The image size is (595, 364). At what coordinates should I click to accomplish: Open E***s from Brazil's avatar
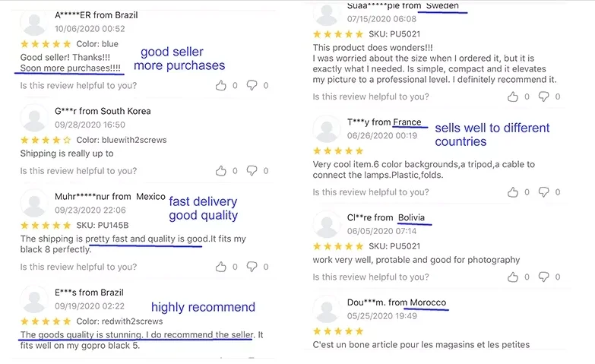pyautogui.click(x=34, y=300)
